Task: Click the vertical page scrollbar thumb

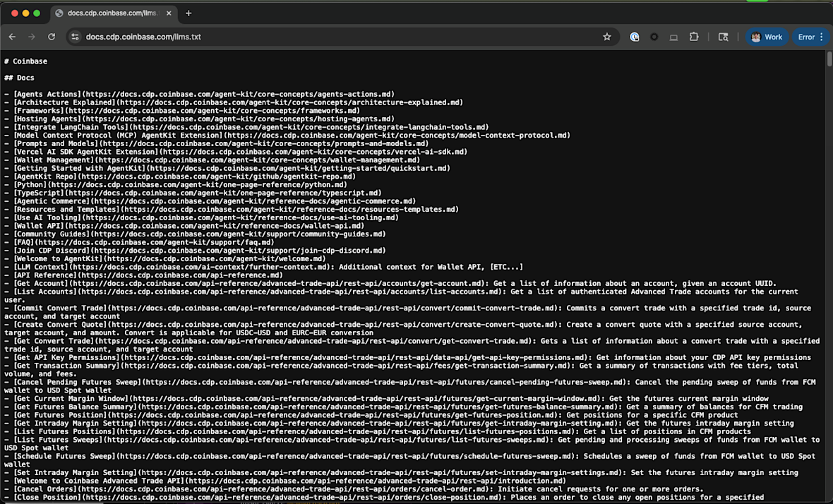Action: [829, 59]
